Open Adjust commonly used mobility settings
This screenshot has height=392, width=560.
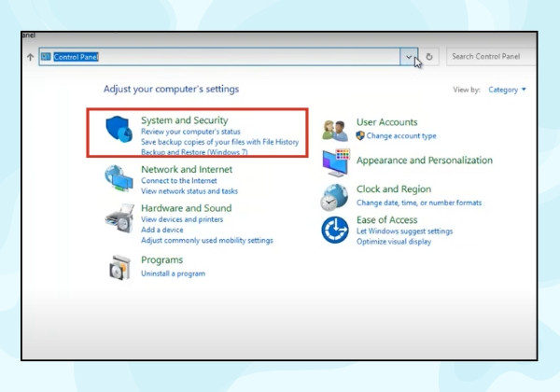[207, 240]
